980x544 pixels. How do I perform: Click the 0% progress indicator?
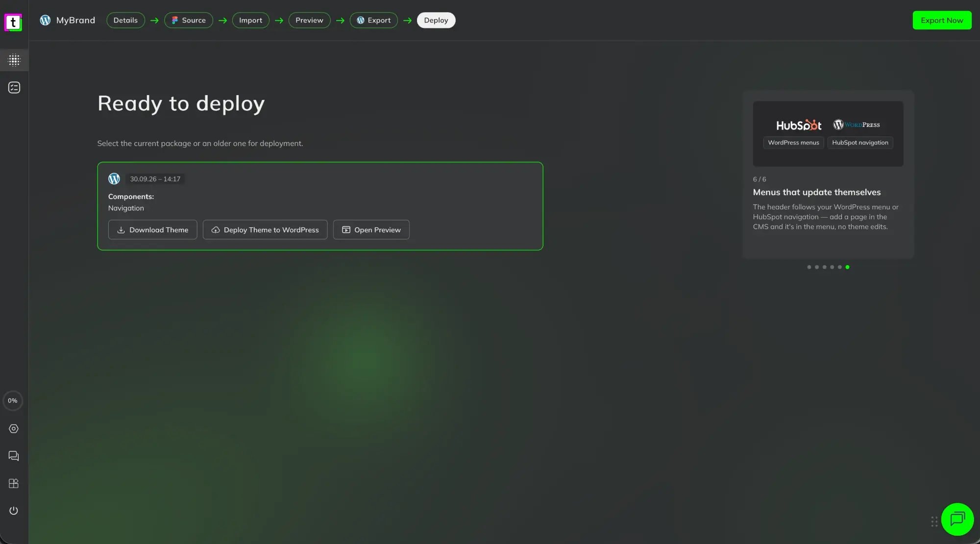[13, 401]
